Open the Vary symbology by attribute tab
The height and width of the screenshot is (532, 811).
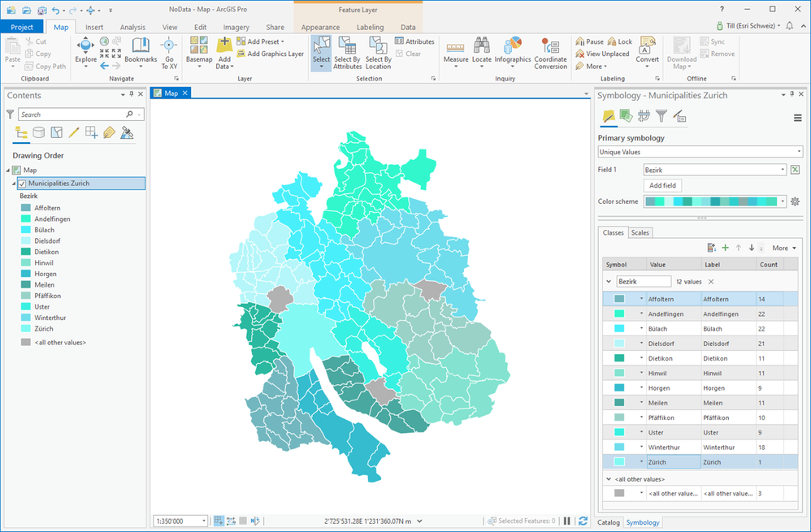tap(627, 116)
